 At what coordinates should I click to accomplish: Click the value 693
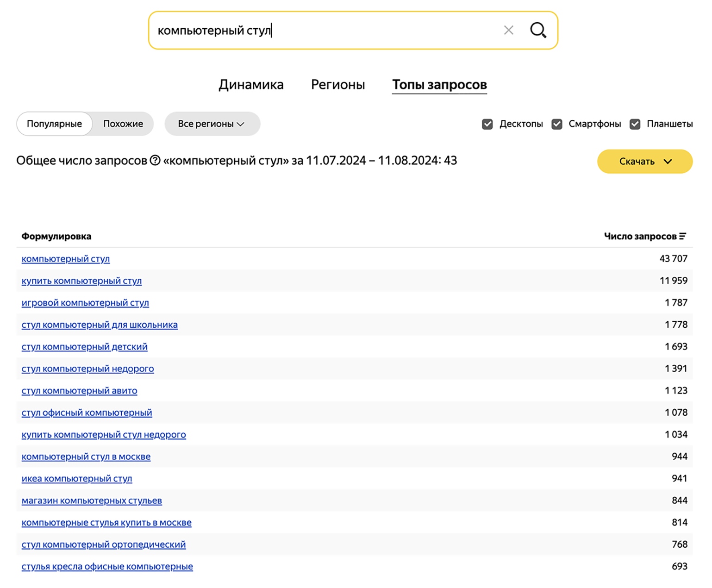pyautogui.click(x=680, y=567)
